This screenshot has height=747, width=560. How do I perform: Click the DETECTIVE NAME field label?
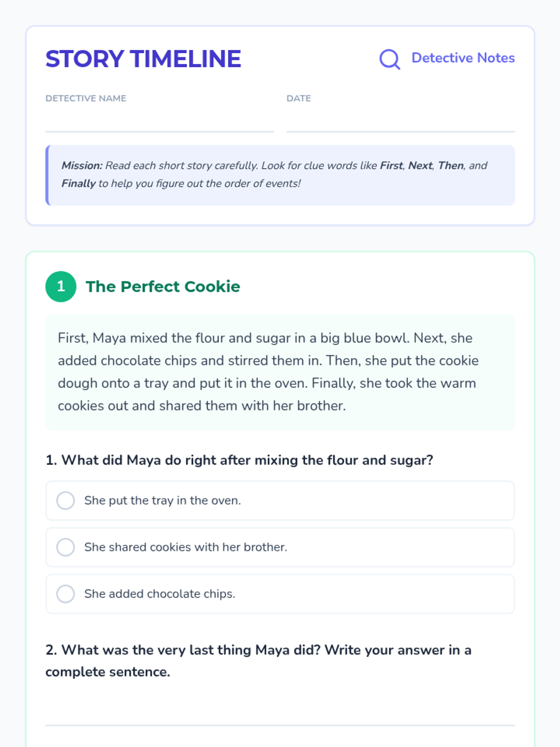[x=86, y=99]
